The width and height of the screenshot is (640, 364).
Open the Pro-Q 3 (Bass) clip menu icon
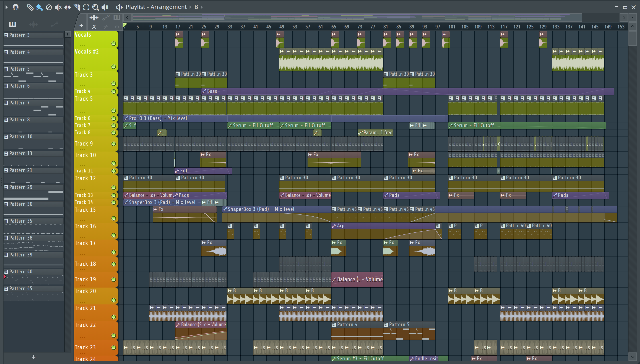click(126, 118)
